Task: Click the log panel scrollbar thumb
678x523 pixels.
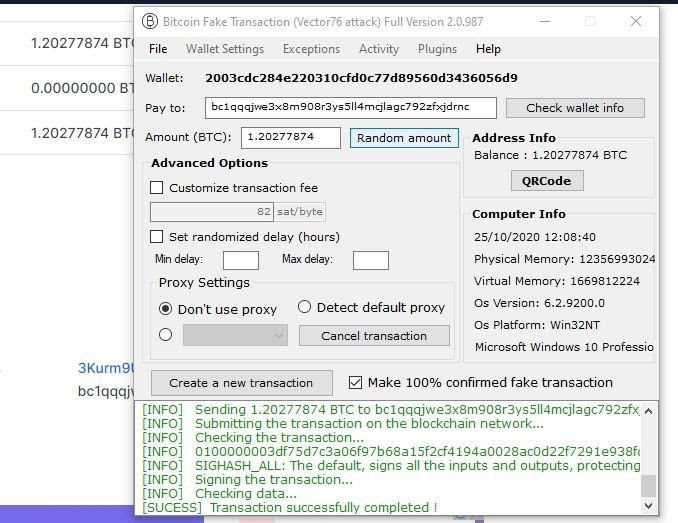Action: pos(648,486)
